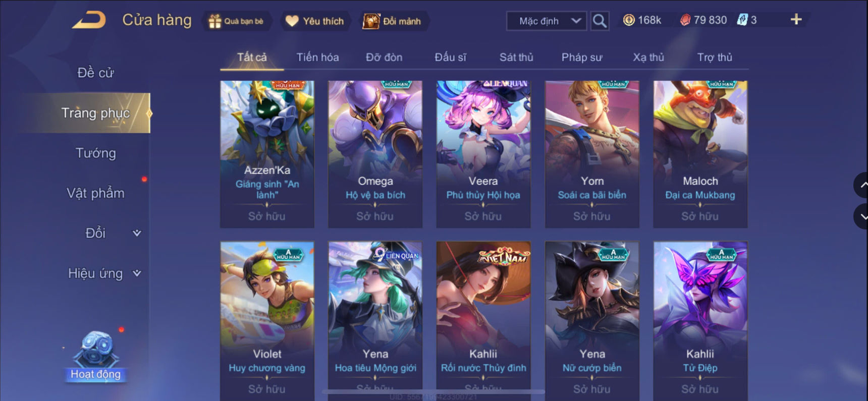
Task: Switch to the Pháp sư tab
Action: click(x=582, y=58)
